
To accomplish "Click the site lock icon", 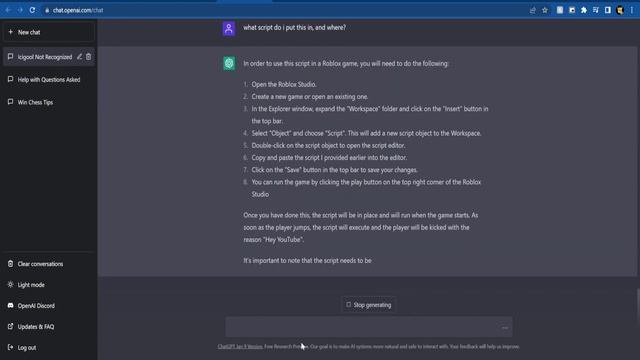I will click(x=47, y=10).
